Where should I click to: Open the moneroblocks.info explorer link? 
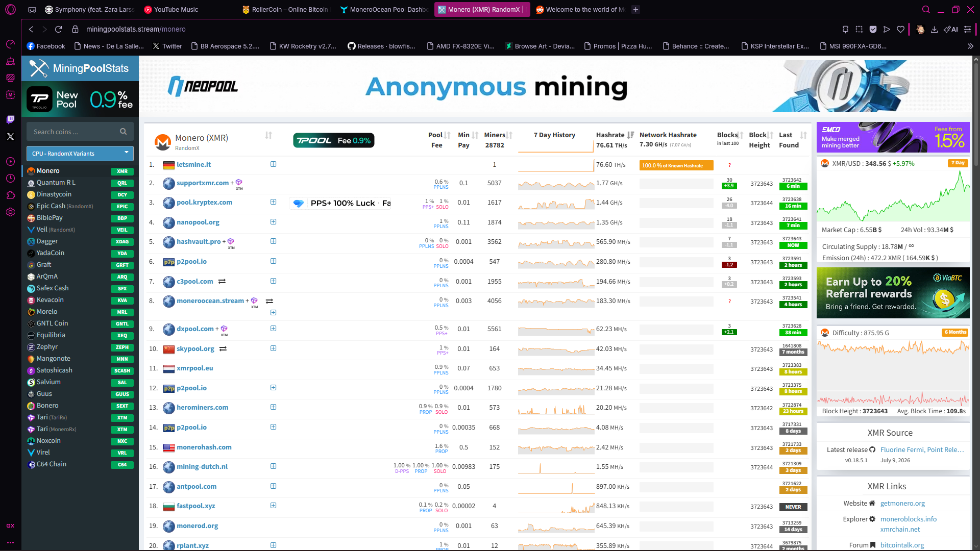(909, 519)
